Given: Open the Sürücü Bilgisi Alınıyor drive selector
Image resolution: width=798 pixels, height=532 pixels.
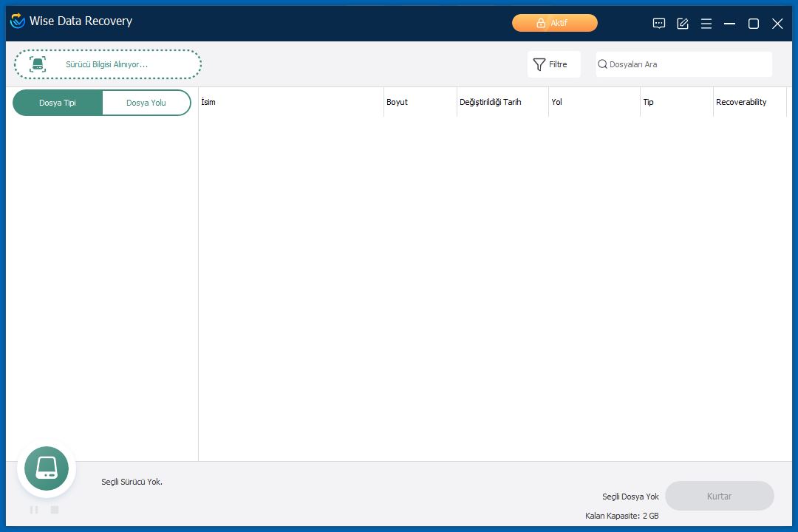Looking at the screenshot, I should tap(108, 64).
